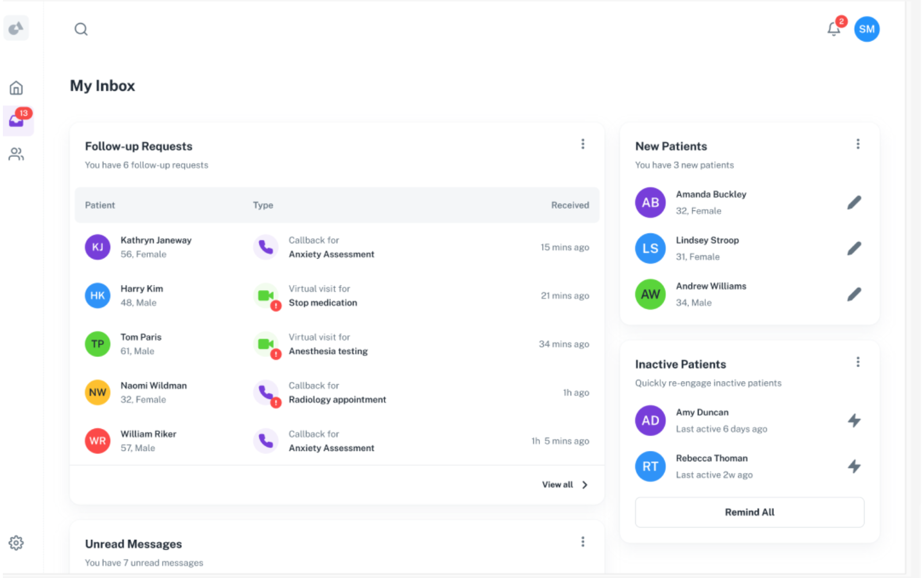924x578 pixels.
Task: Click the AD avatar in Inactive Patients
Action: click(650, 420)
